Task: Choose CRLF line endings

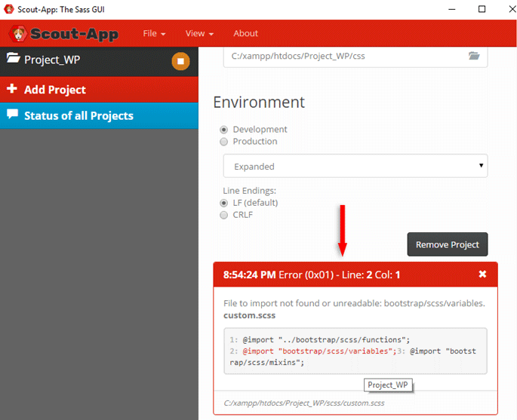Action: coord(224,215)
